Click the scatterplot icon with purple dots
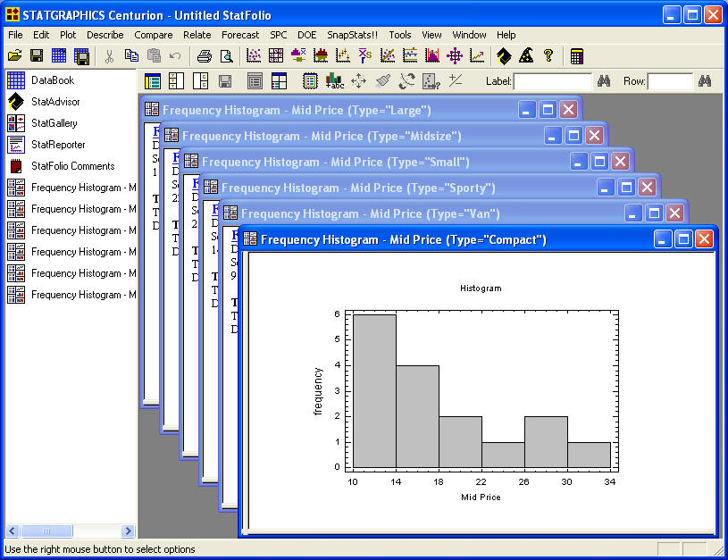Viewport: 728px width, 560px height. coord(254,56)
